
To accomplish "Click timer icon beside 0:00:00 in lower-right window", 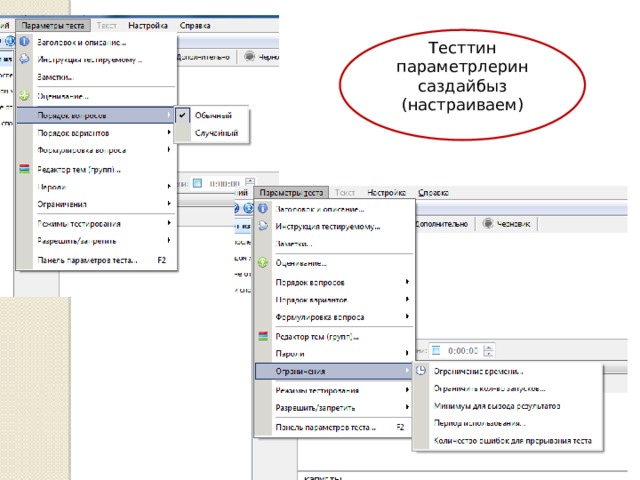I will [436, 350].
